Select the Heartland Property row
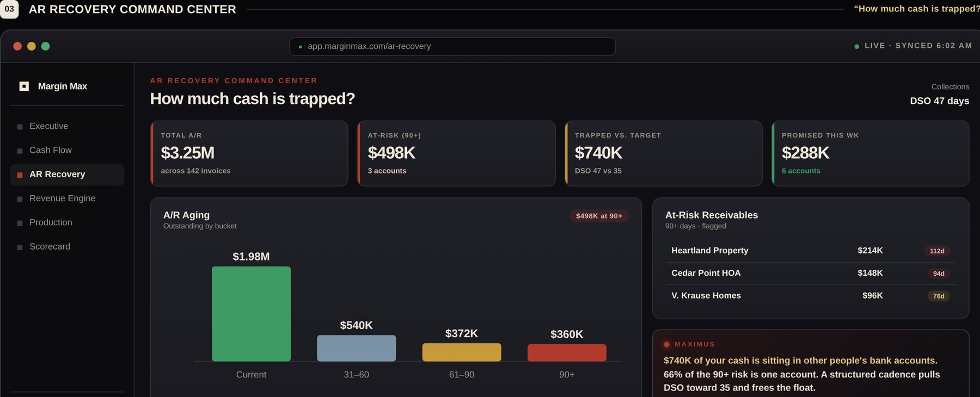Image resolution: width=980 pixels, height=397 pixels. (811, 251)
